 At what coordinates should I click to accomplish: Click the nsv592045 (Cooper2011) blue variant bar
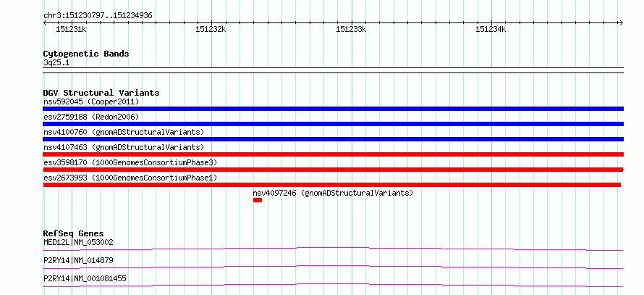pyautogui.click(x=333, y=109)
